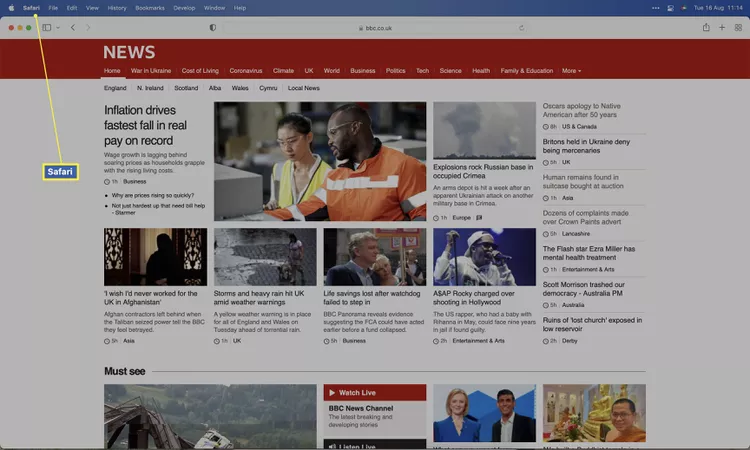Open the Window menu
Viewport: 750px width, 450px height.
pyautogui.click(x=214, y=8)
